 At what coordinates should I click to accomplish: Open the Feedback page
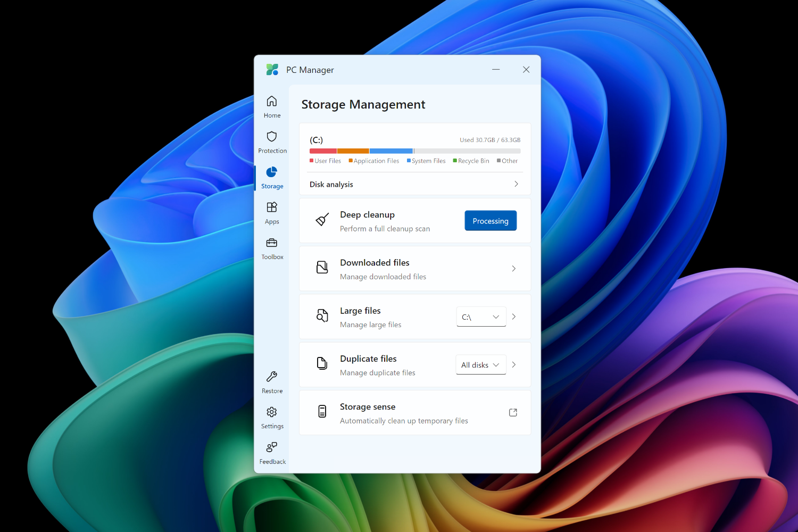coord(272,454)
